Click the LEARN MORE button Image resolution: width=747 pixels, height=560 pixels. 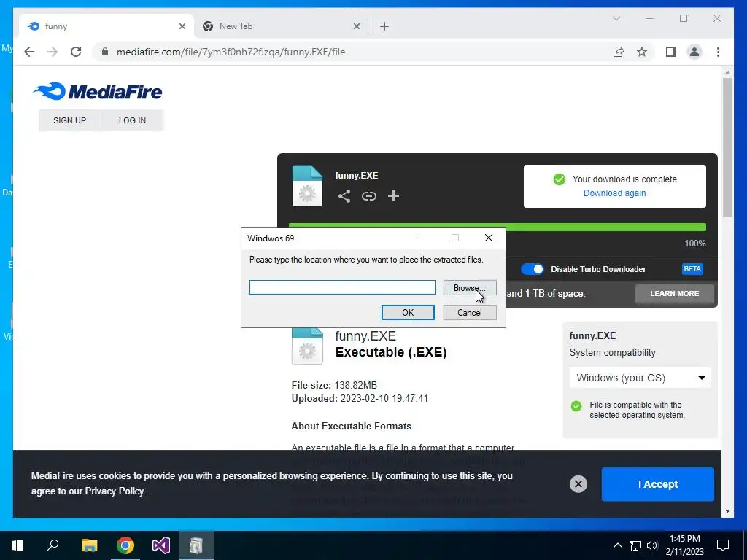pos(675,293)
